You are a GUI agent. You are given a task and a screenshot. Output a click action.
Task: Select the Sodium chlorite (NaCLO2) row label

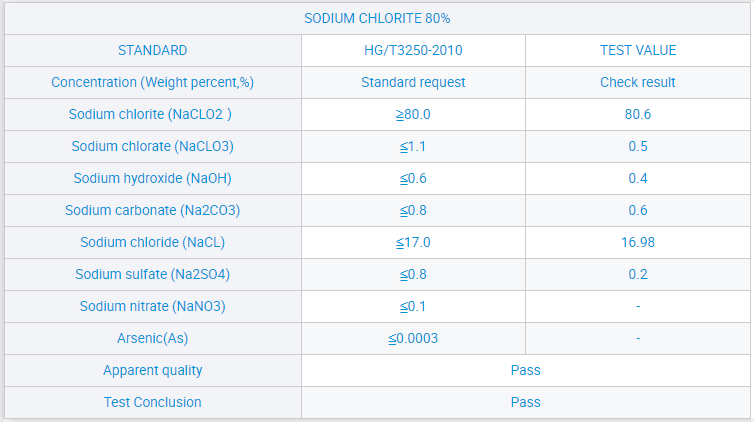coord(152,114)
